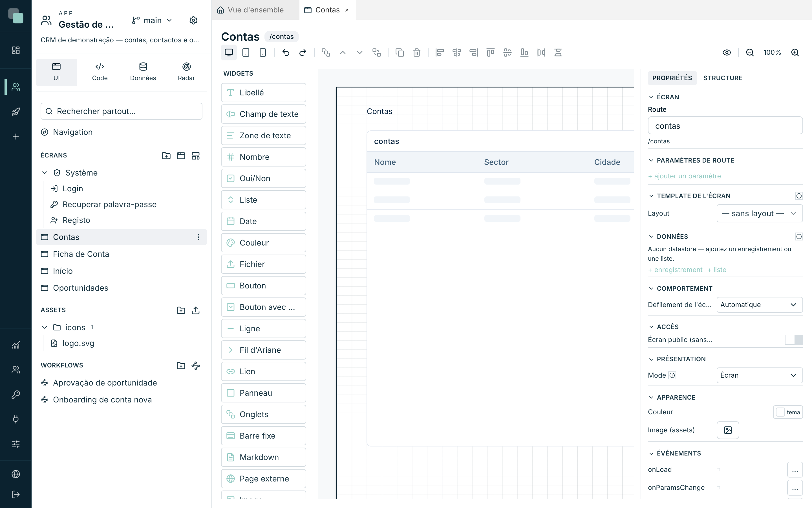Open Layout sans layout dropdown
Image resolution: width=812 pixels, height=508 pixels.
tap(760, 213)
